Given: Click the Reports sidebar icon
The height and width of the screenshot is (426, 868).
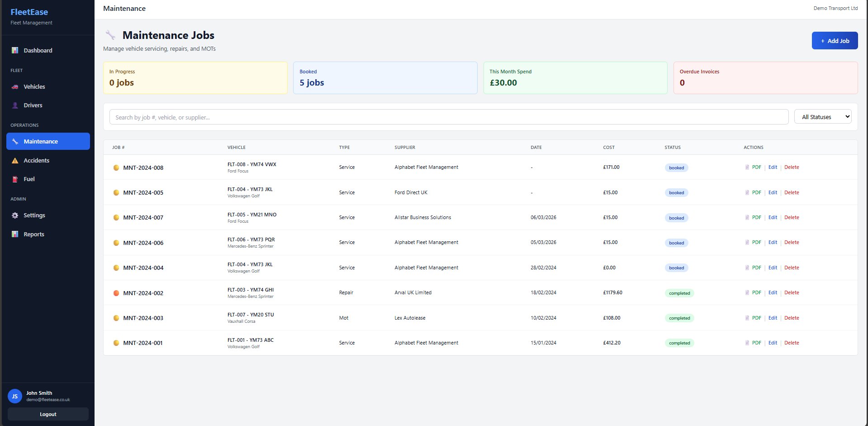Looking at the screenshot, I should tap(15, 234).
